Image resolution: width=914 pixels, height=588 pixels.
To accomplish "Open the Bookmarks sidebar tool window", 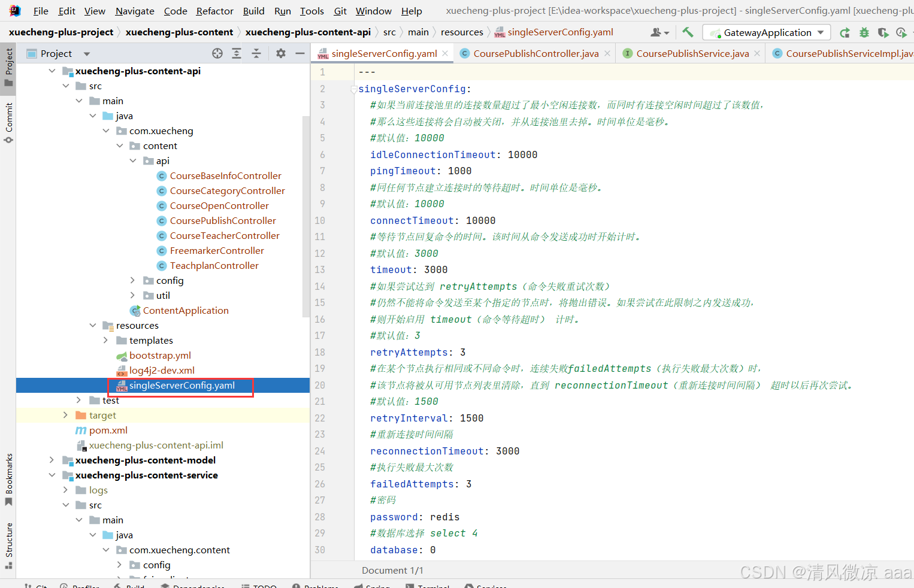I will (x=8, y=479).
